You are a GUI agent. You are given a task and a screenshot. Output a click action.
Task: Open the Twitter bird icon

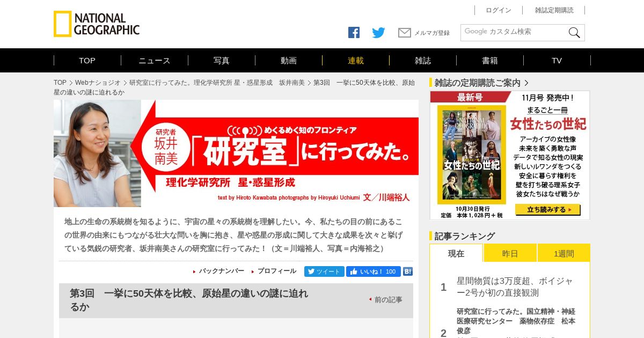coord(378,33)
